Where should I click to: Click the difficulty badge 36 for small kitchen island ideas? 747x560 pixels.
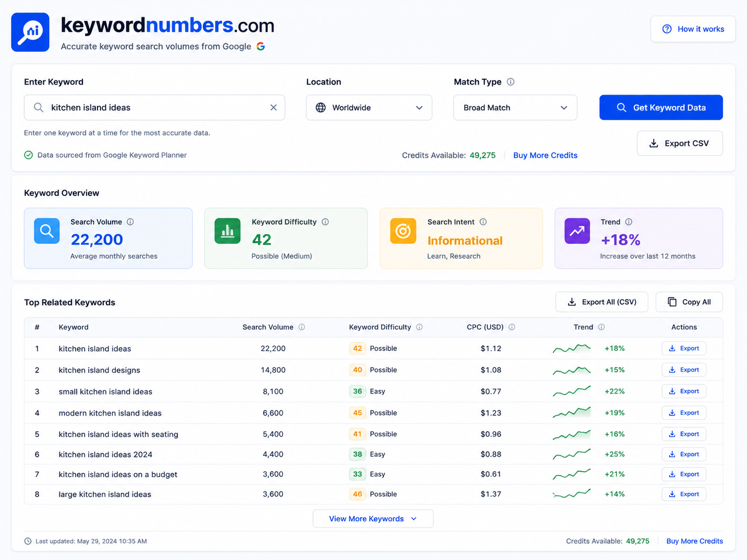click(358, 391)
